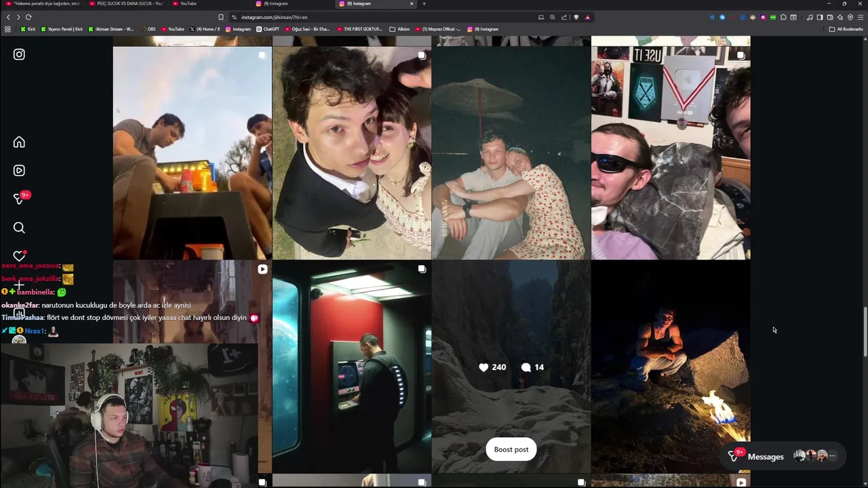Viewport: 868px width, 488px height.
Task: Click the blue speaker extension icon
Action: (712, 17)
